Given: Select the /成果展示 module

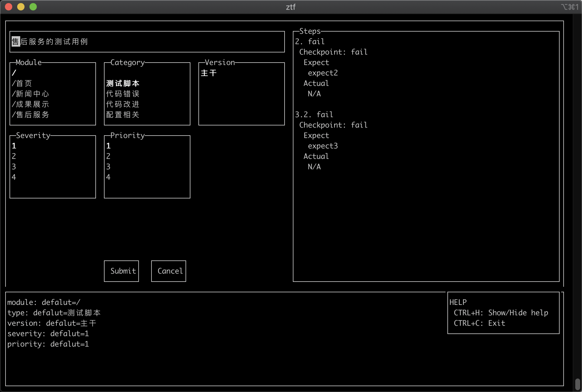Looking at the screenshot, I should point(30,104).
